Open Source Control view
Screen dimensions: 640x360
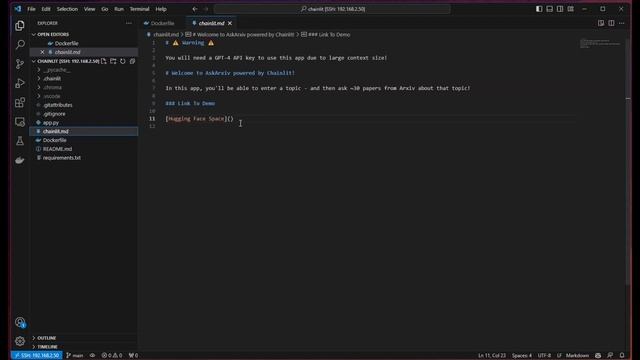pos(20,64)
